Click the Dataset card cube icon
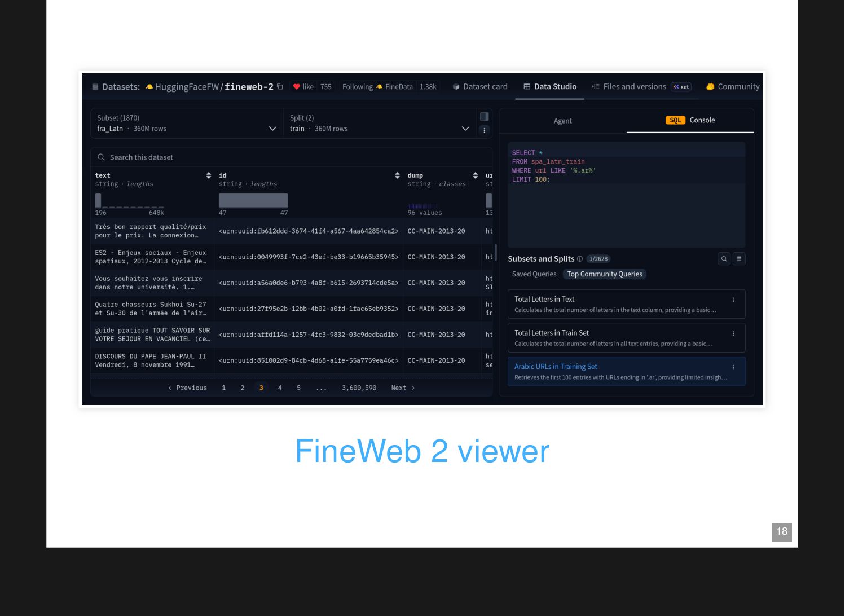This screenshot has height=616, width=845. [456, 87]
